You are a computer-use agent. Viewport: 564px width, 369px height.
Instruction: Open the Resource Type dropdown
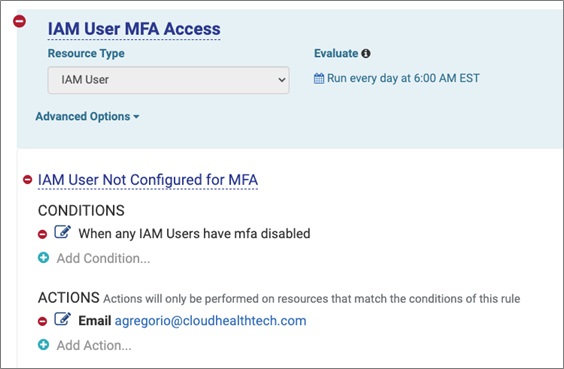pos(168,80)
